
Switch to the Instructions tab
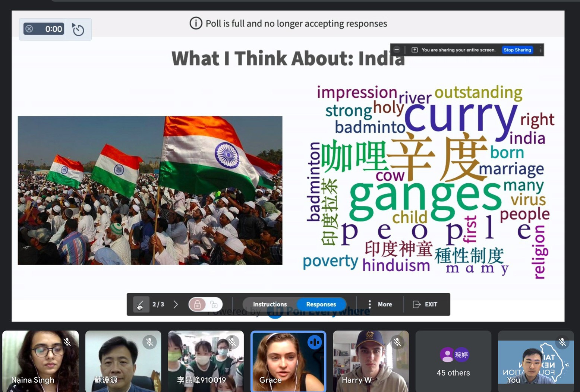point(270,304)
